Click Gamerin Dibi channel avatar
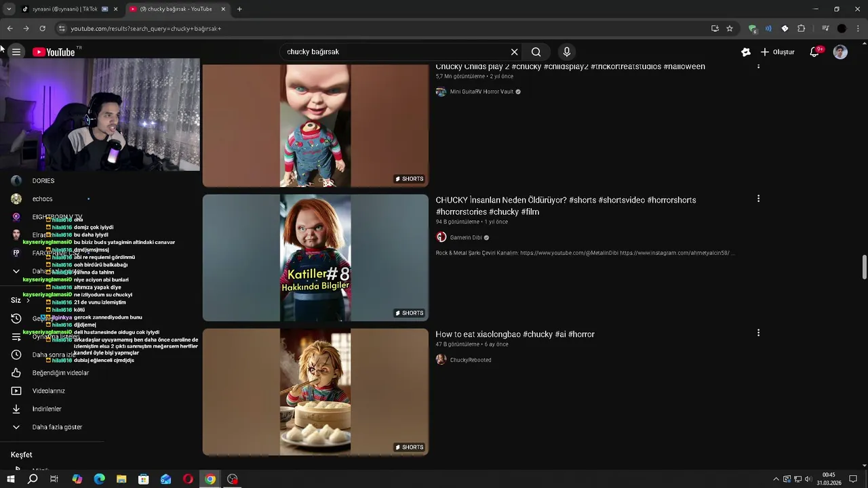868x488 pixels. pyautogui.click(x=441, y=237)
